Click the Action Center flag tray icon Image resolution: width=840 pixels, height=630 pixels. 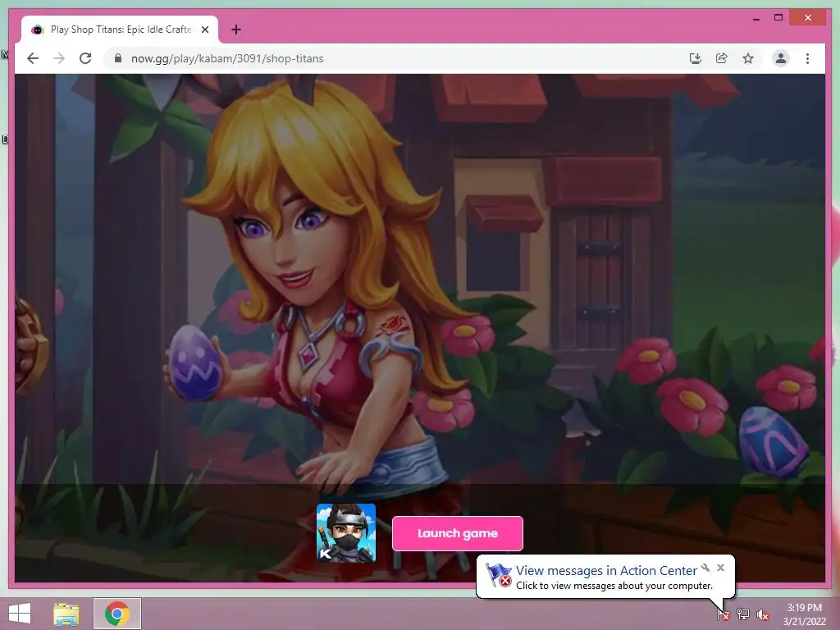tap(724, 614)
